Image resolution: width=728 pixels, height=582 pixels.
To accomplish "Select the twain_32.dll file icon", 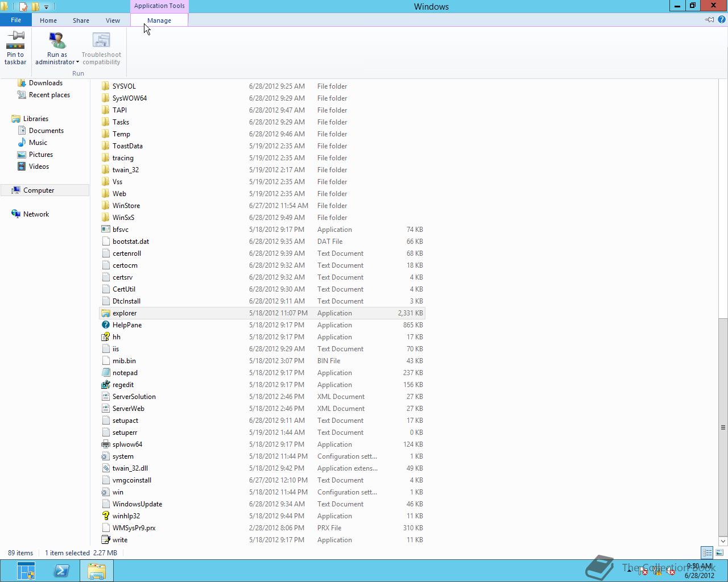I will [105, 468].
